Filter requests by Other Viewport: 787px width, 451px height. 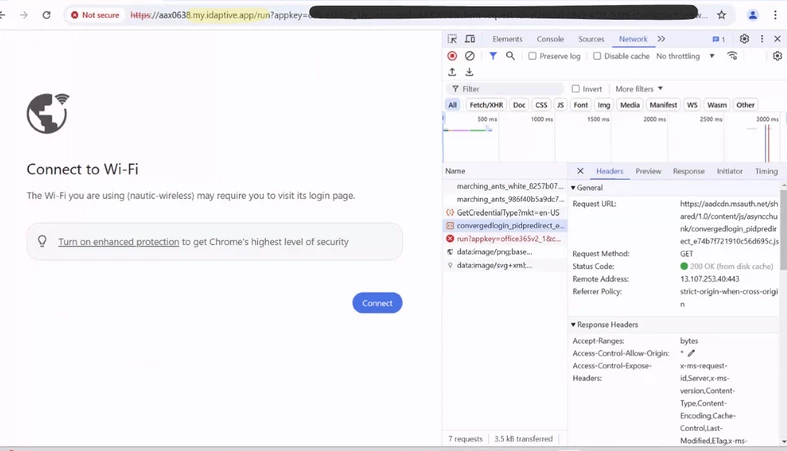[745, 105]
